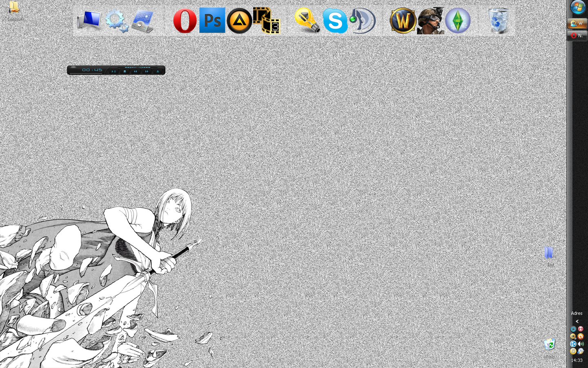Open the volume speaker tray icon
The height and width of the screenshot is (368, 588).
[x=581, y=344]
